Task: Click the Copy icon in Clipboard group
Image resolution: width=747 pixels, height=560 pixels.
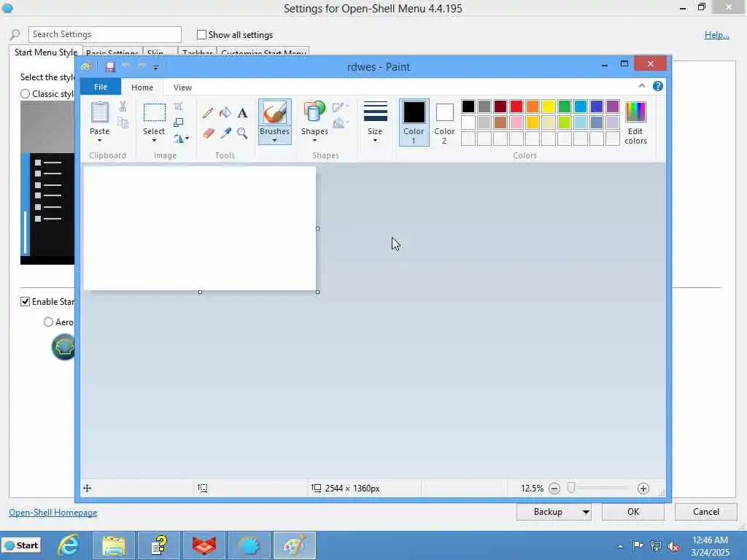Action: point(123,123)
